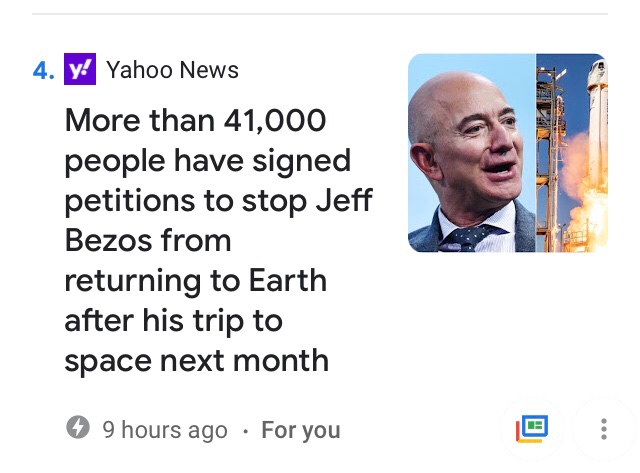The height and width of the screenshot is (473, 640).
Task: Click the horizontal divider above the story
Action: [320, 14]
